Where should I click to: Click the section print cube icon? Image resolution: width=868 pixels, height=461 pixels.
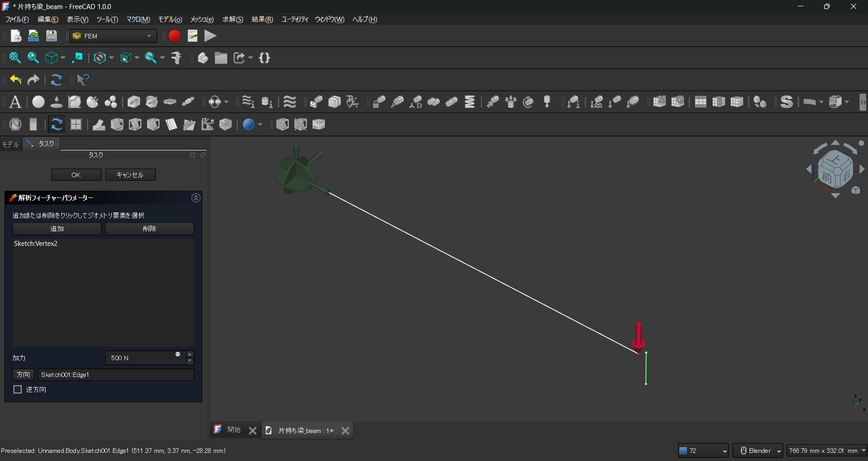(335, 102)
